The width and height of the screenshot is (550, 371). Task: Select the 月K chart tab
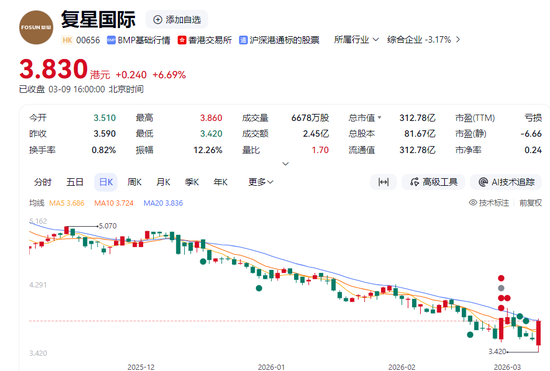pos(163,182)
